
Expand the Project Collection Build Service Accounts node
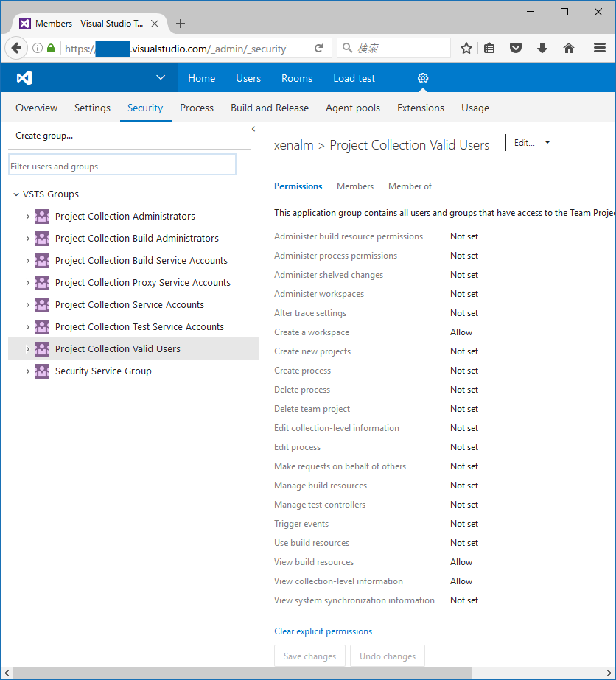pyautogui.click(x=28, y=261)
